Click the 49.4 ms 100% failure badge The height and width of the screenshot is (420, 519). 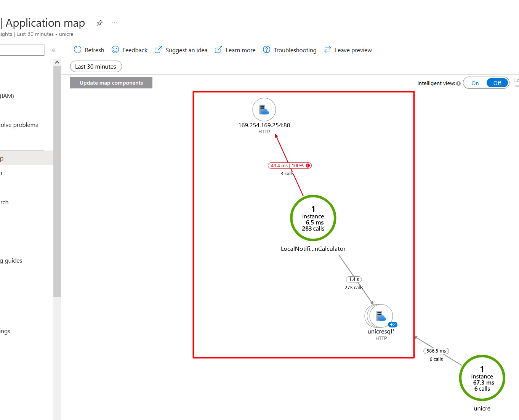(x=290, y=165)
